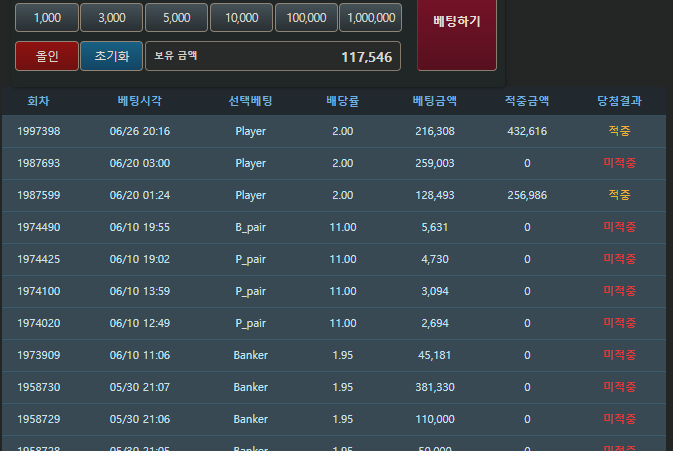Click the 당첨결과 column header
The height and width of the screenshot is (451, 673).
pyautogui.click(x=619, y=101)
